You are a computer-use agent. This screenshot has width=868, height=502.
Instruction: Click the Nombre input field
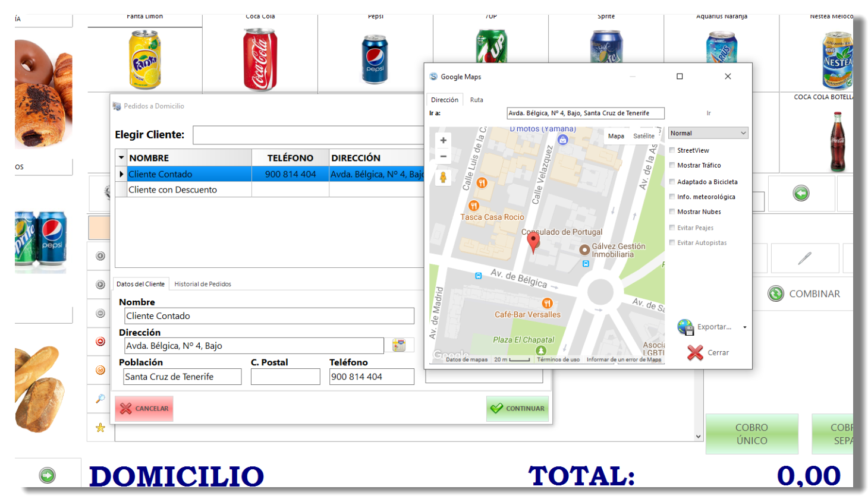pos(269,316)
